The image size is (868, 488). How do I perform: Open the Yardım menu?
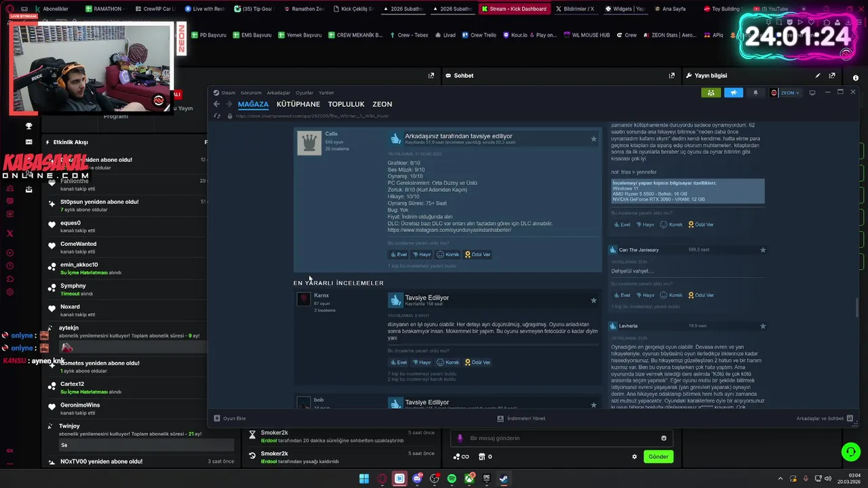coord(326,93)
